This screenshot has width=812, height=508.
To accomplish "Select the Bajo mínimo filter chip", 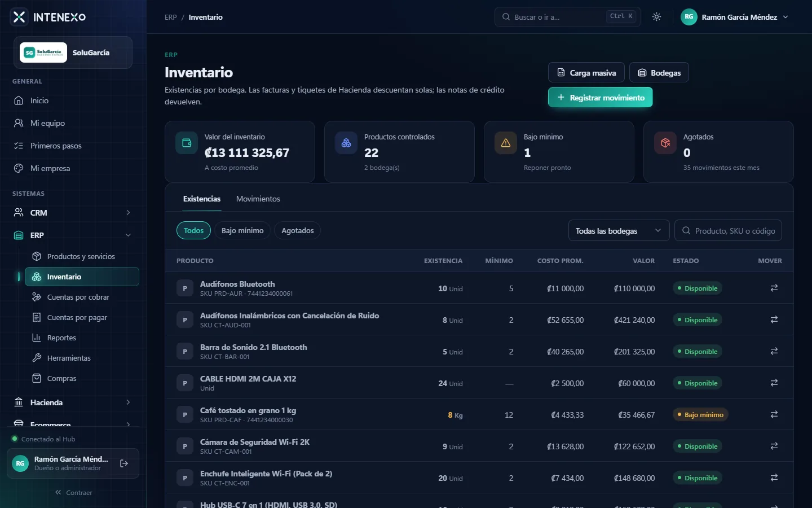I will click(x=242, y=230).
